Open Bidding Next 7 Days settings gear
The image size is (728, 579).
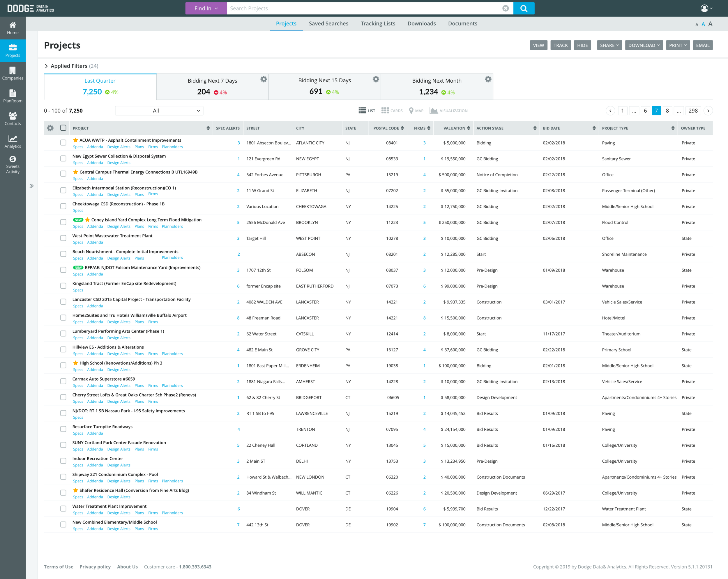click(263, 79)
